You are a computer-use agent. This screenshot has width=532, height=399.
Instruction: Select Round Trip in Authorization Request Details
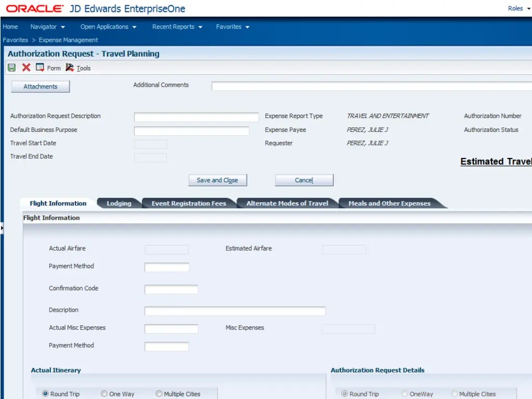pos(344,394)
